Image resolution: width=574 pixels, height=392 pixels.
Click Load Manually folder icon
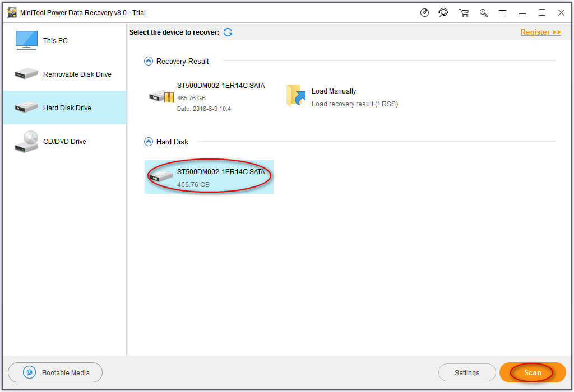pos(296,95)
